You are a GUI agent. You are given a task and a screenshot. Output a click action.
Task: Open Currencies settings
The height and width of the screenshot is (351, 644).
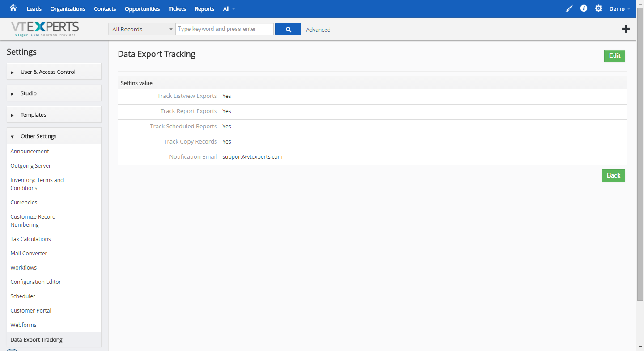click(x=24, y=202)
